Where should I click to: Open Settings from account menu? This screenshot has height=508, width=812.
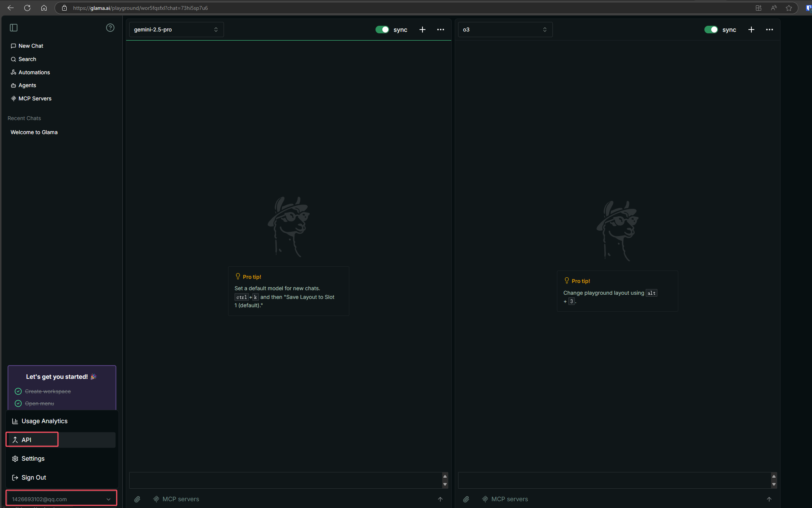click(x=33, y=458)
